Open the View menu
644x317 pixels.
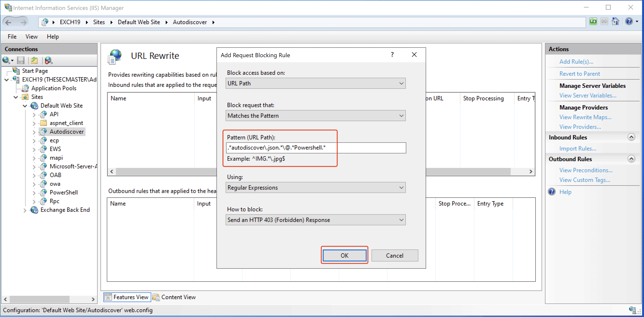tap(31, 36)
